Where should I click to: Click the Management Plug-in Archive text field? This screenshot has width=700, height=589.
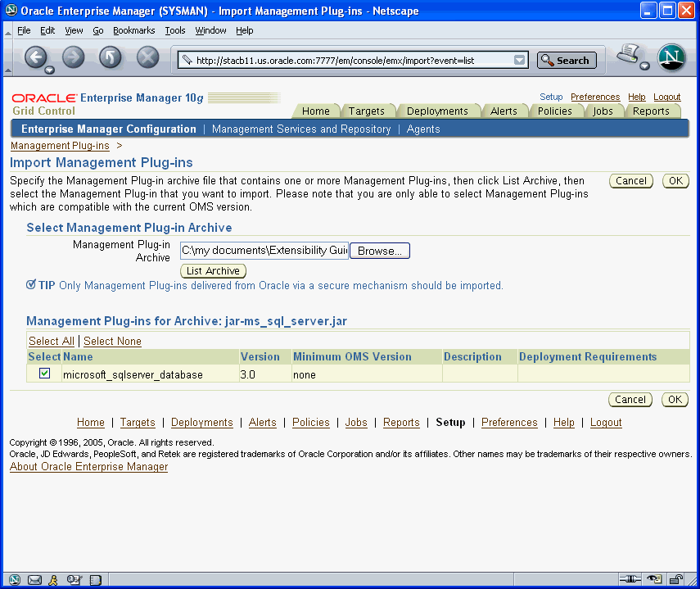(262, 251)
